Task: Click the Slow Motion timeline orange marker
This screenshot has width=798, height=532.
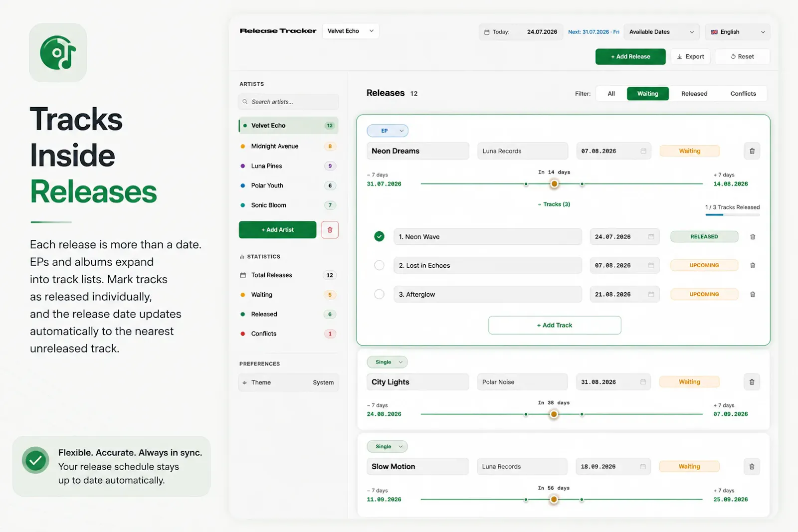Action: tap(554, 500)
